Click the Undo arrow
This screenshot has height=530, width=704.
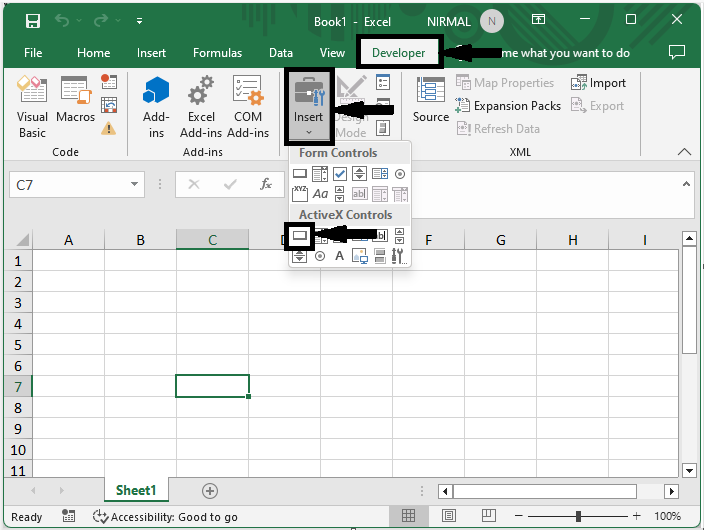pos(62,21)
